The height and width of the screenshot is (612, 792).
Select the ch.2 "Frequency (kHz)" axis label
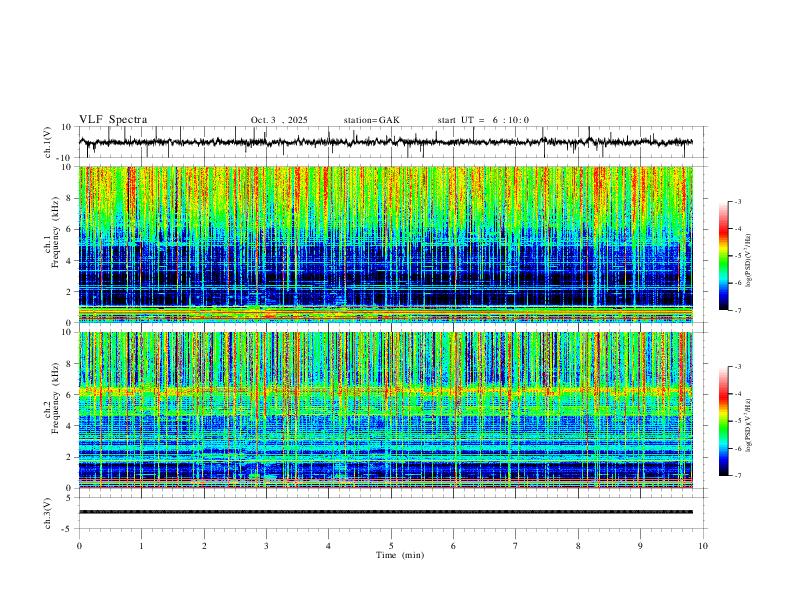click(55, 398)
